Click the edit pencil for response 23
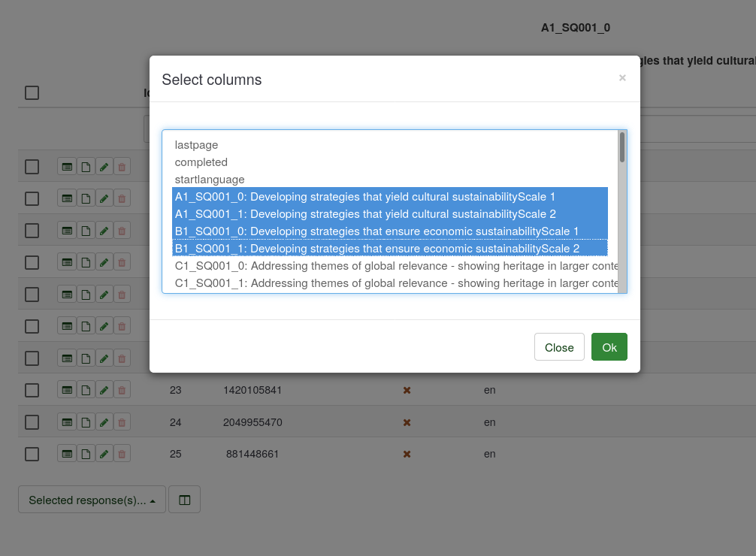 click(x=104, y=391)
